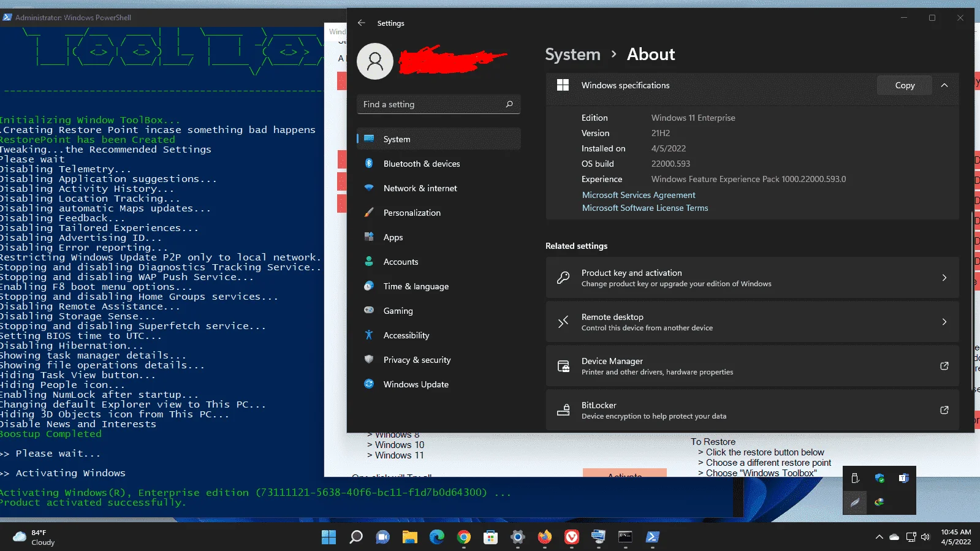This screenshot has width=980, height=551.
Task: Select Bluetooth & devices in sidebar
Action: [x=439, y=164]
